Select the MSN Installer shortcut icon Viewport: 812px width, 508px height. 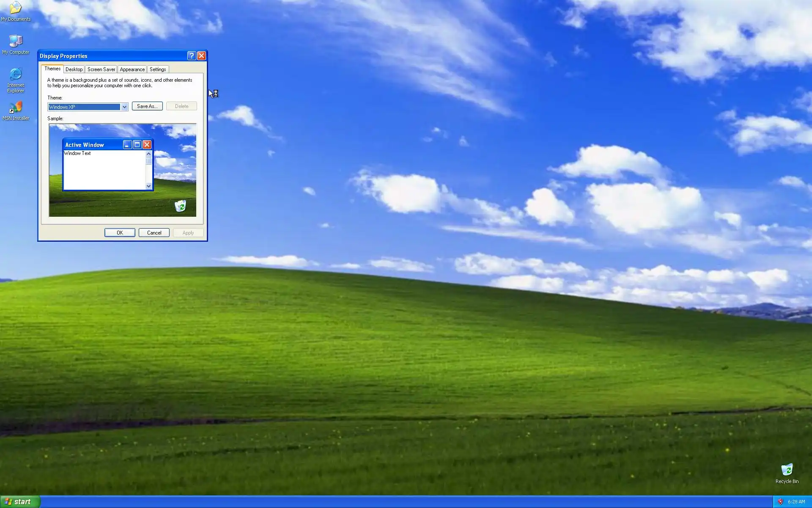click(16, 108)
